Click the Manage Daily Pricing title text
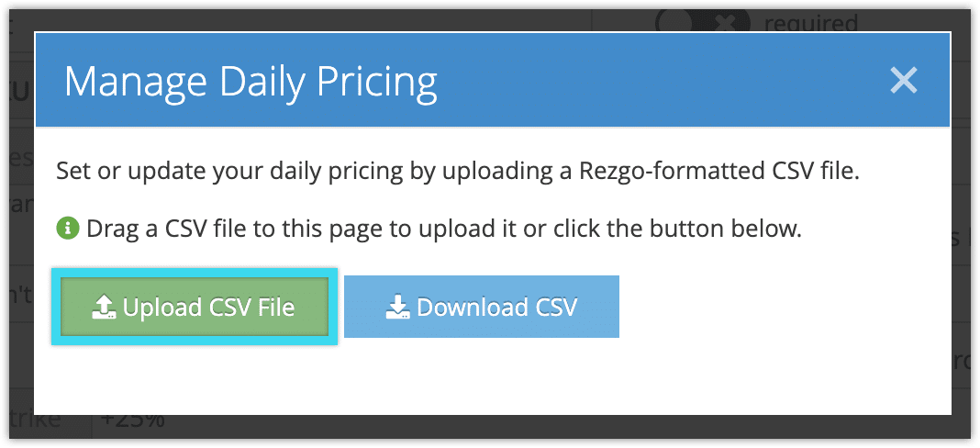 tap(251, 81)
